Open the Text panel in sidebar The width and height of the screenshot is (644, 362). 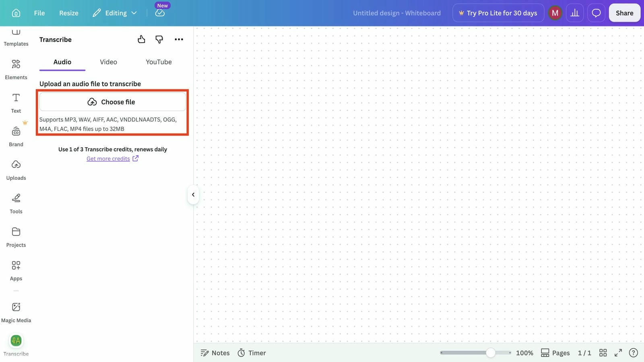[16, 103]
